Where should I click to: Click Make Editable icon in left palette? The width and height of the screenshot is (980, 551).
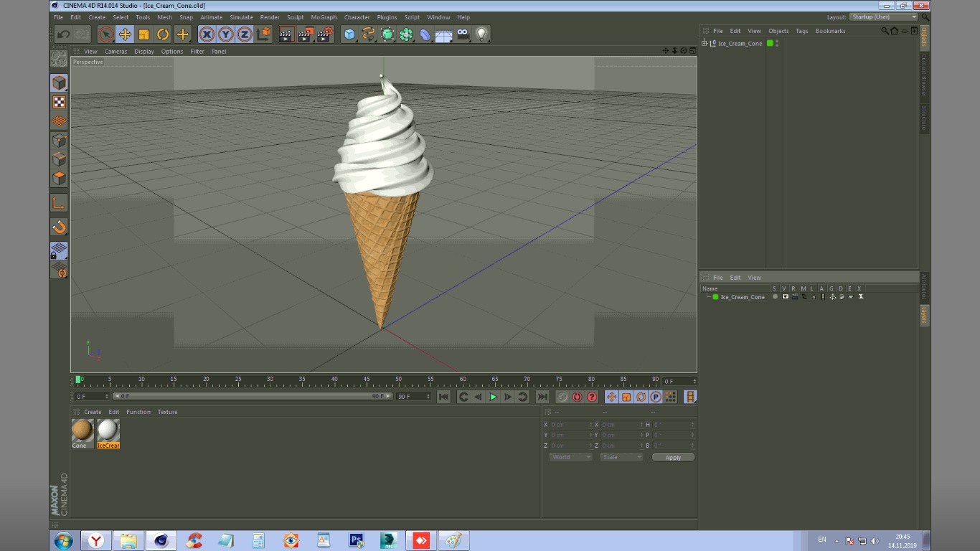[x=59, y=59]
